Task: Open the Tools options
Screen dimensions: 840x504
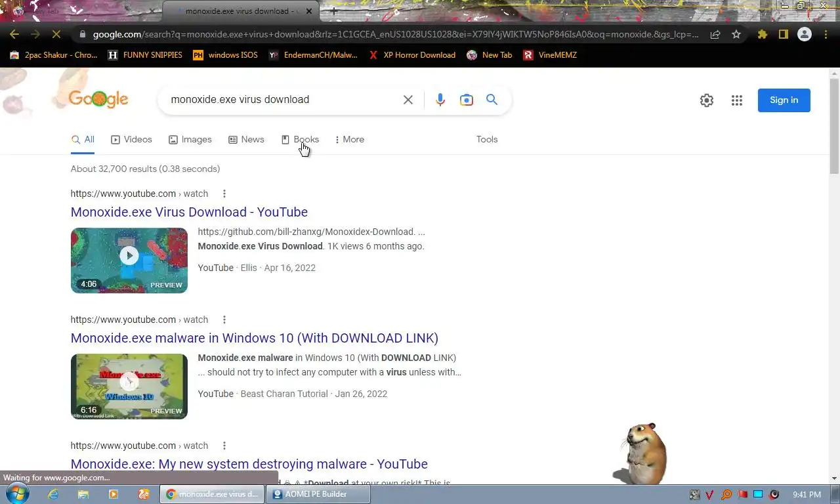Action: [487, 139]
